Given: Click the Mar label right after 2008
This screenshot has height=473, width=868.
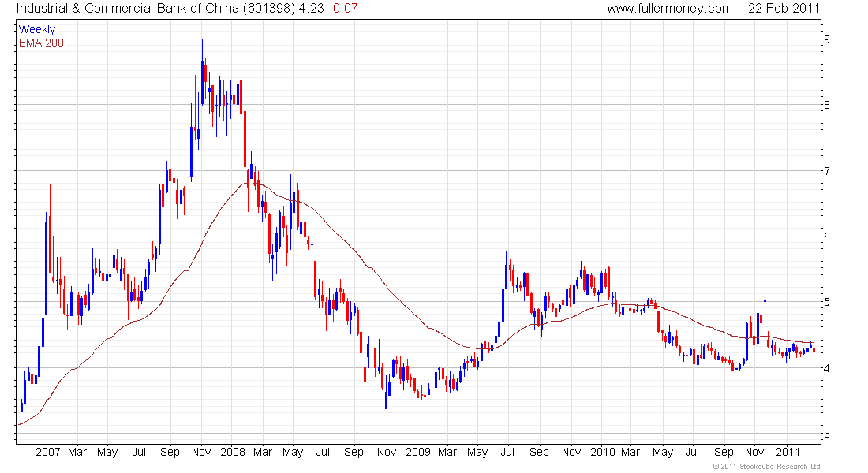Looking at the screenshot, I should (263, 452).
